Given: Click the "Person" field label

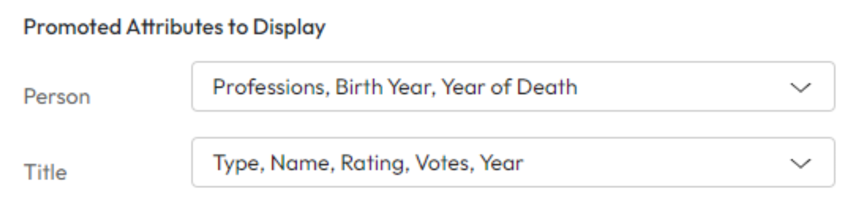Looking at the screenshot, I should point(57,97).
